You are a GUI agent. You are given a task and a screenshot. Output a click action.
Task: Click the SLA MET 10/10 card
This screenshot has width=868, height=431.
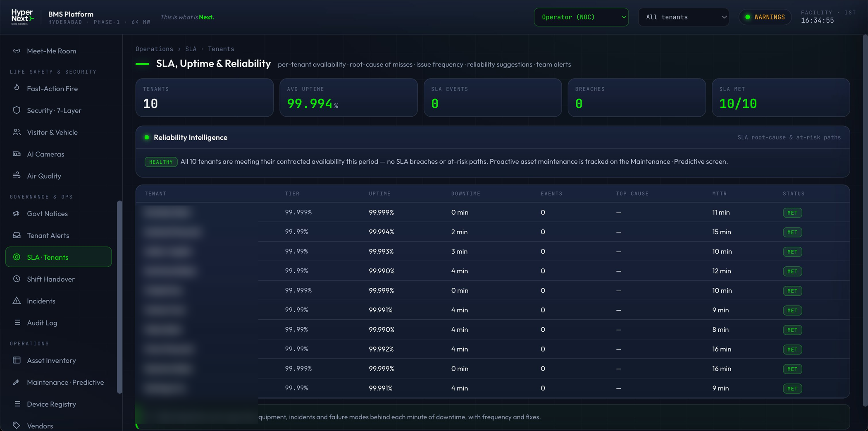[x=781, y=98]
